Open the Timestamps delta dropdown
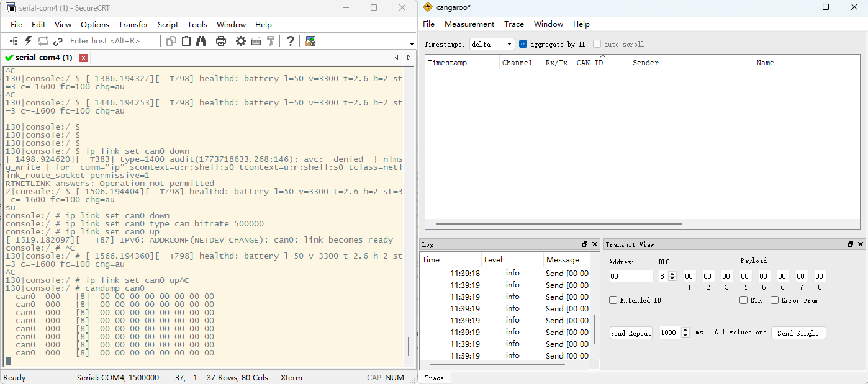Viewport: 868px width, 384px height. pyautogui.click(x=492, y=44)
